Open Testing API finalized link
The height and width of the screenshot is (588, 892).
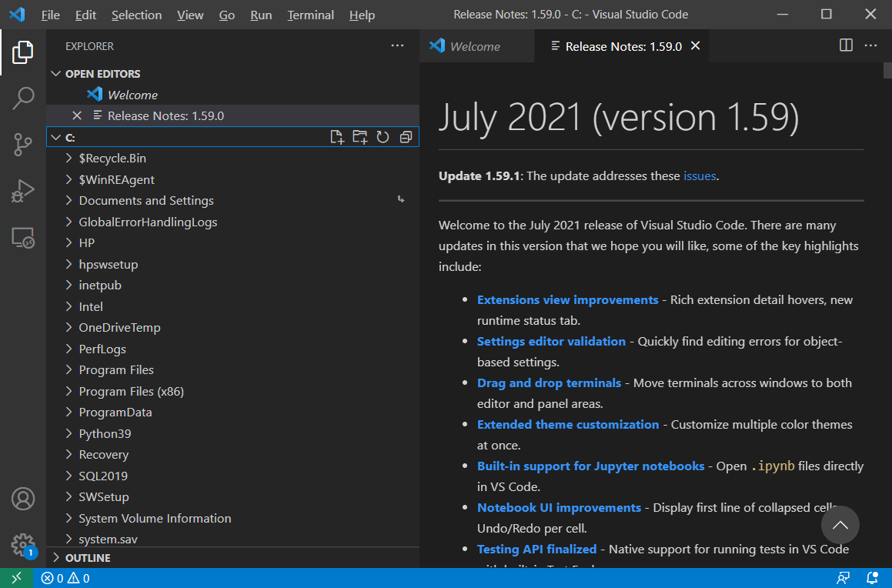(536, 549)
